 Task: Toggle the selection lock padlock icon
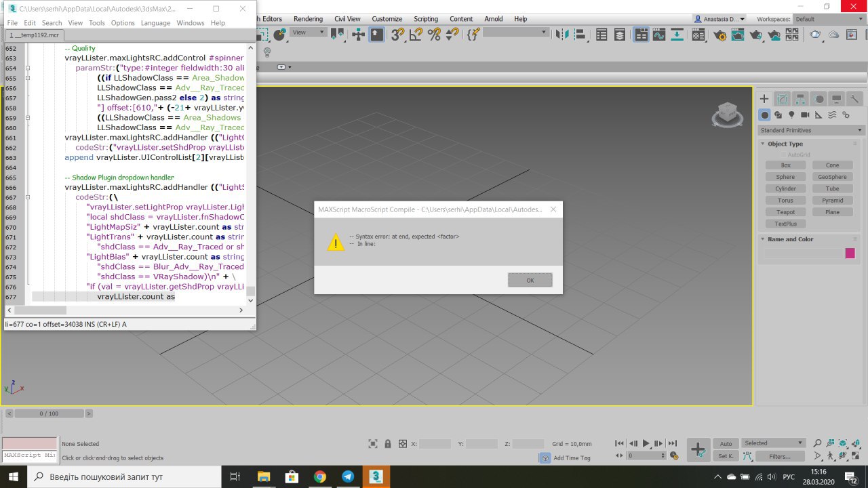(x=388, y=444)
